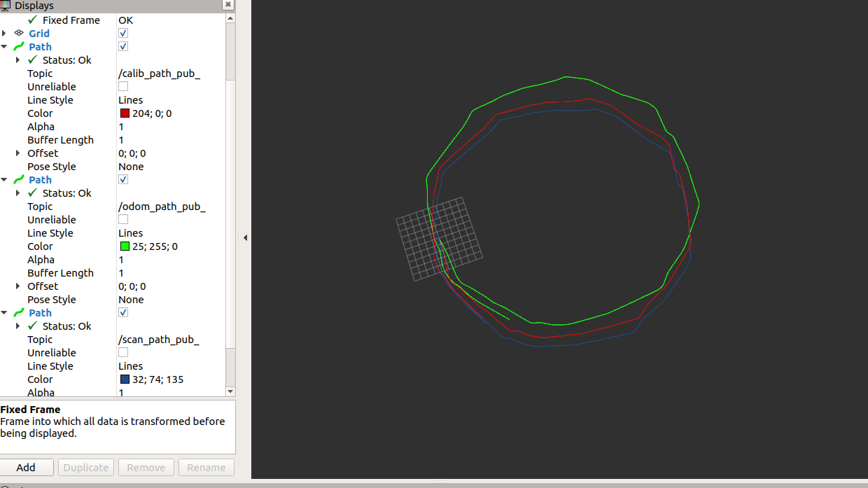This screenshot has height=488, width=868.
Task: Click the green path icon for calib_path_pub_
Action: click(x=19, y=46)
